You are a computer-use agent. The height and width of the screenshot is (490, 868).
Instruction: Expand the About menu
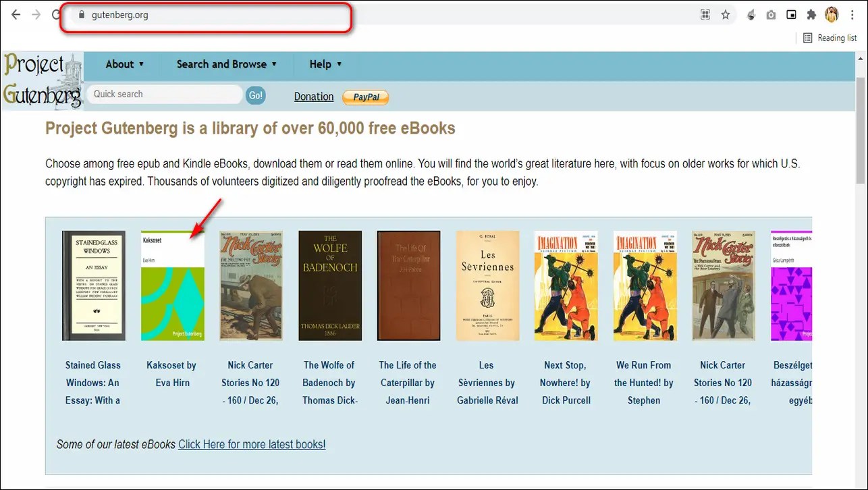tap(125, 64)
